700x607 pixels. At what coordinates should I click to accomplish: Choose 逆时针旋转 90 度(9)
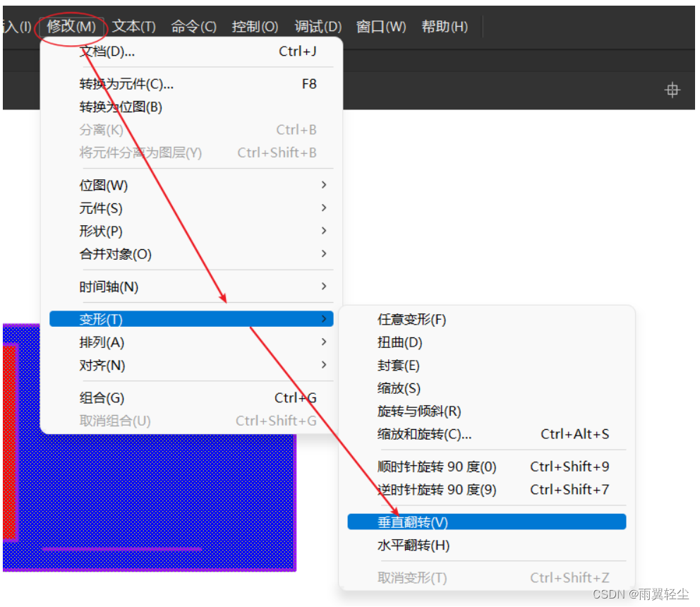point(487,490)
